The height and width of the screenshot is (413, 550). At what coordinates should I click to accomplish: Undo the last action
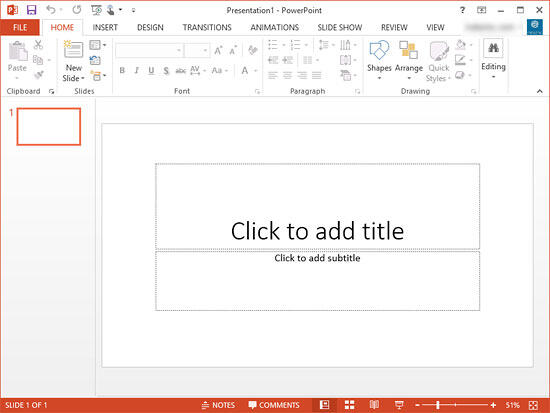pyautogui.click(x=51, y=10)
